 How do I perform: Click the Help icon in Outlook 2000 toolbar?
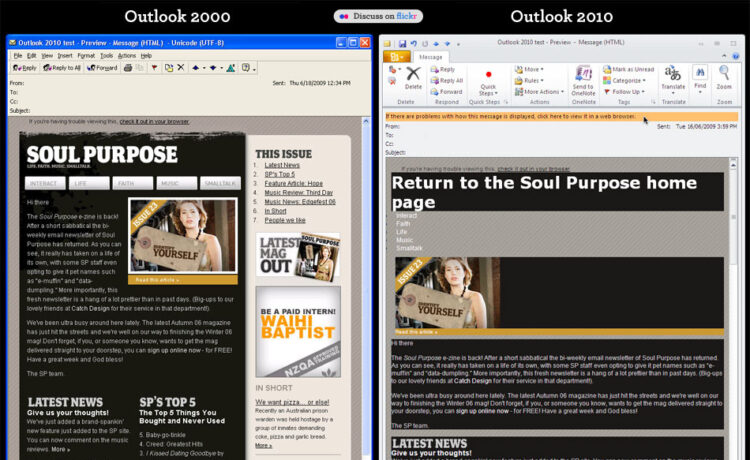[246, 68]
